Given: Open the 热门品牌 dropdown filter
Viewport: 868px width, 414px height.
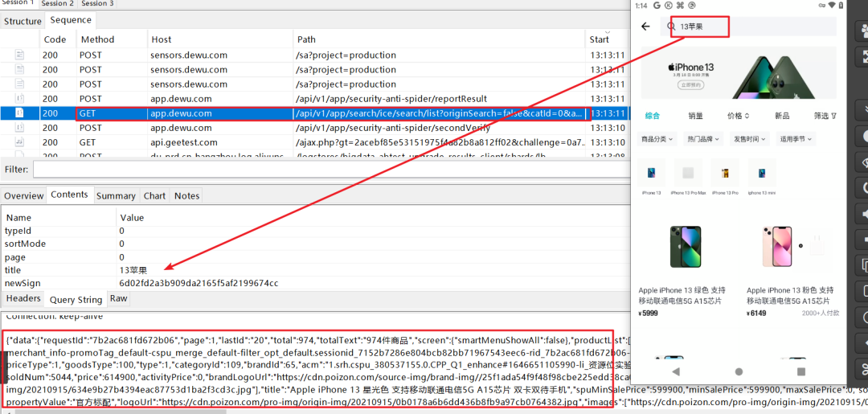Looking at the screenshot, I should click(703, 139).
